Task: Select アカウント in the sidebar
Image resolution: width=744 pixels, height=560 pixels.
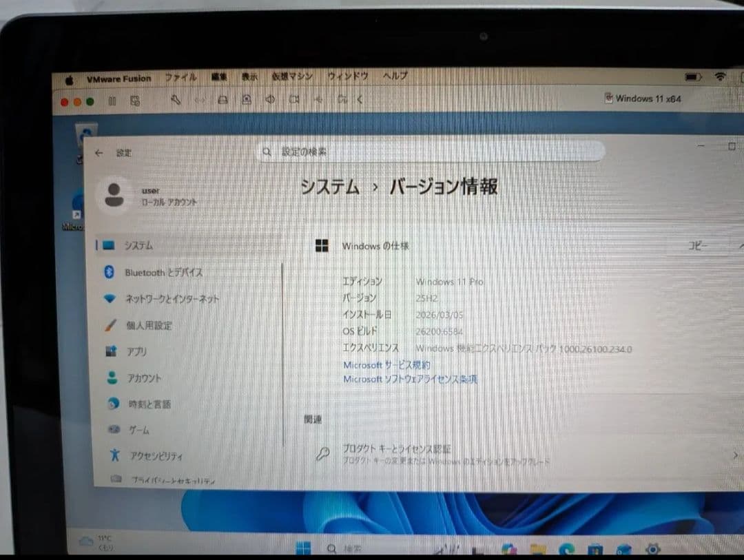Action: (188, 378)
